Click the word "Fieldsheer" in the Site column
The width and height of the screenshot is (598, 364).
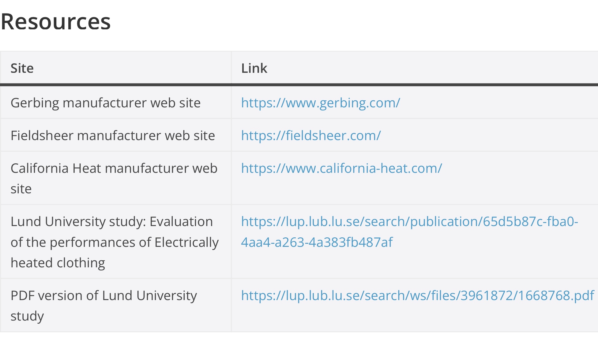[42, 136]
